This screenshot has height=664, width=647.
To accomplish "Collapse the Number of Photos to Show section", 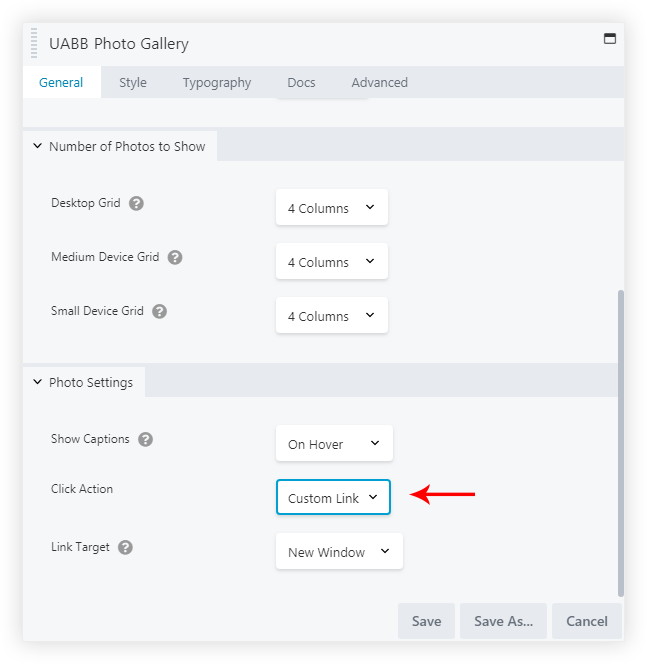I will (38, 146).
